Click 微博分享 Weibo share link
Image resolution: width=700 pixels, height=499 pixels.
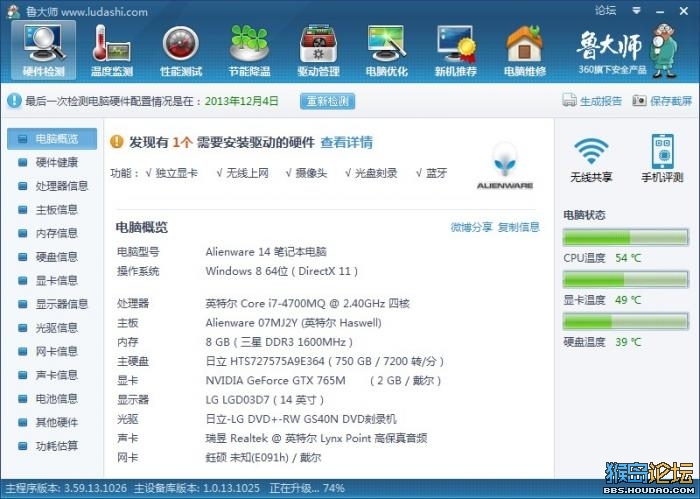click(x=471, y=227)
